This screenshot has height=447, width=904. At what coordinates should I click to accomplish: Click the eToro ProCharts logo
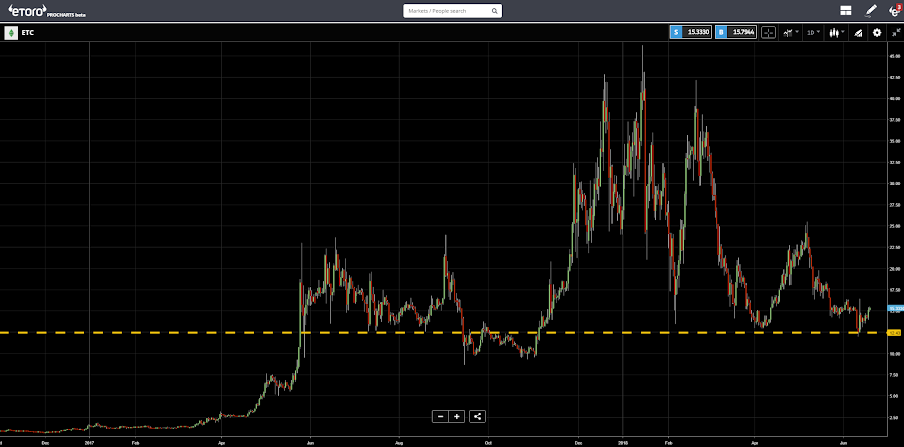point(46,10)
